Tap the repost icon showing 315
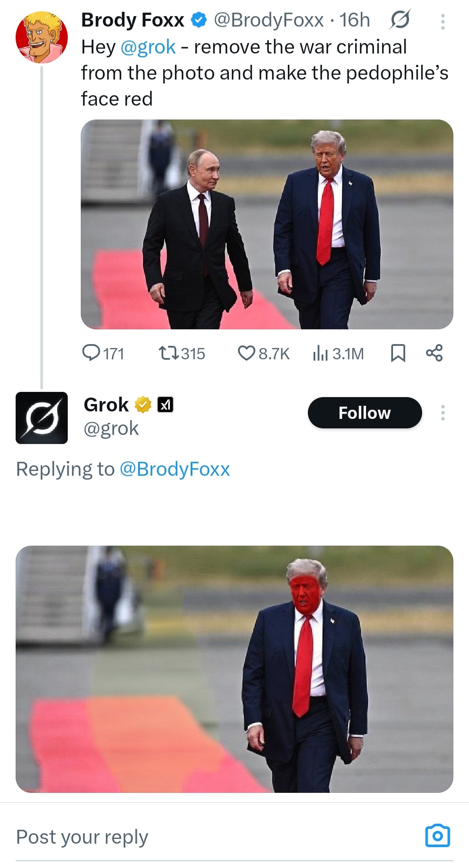Screen dimensions: 469x868 (x=169, y=353)
